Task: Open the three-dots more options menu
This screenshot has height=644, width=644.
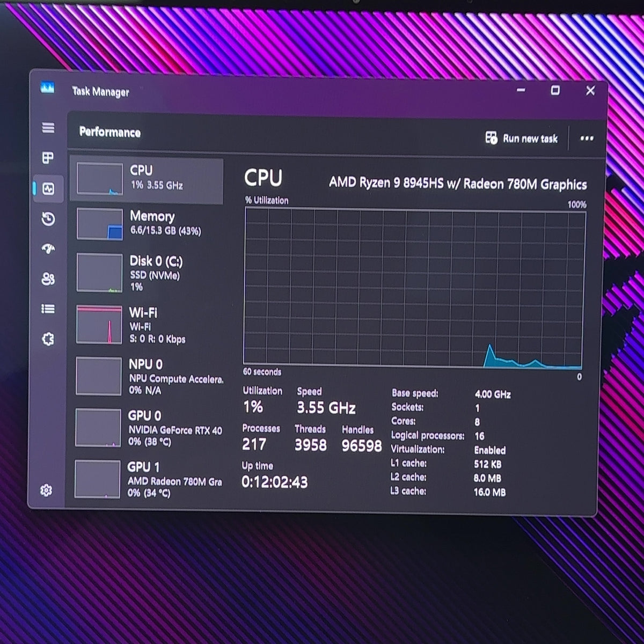Action: click(x=587, y=138)
